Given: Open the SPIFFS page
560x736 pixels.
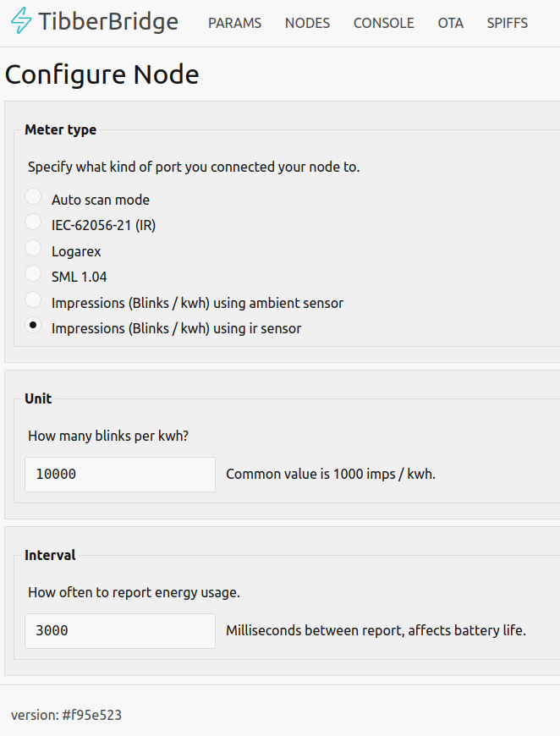Looking at the screenshot, I should (508, 23).
